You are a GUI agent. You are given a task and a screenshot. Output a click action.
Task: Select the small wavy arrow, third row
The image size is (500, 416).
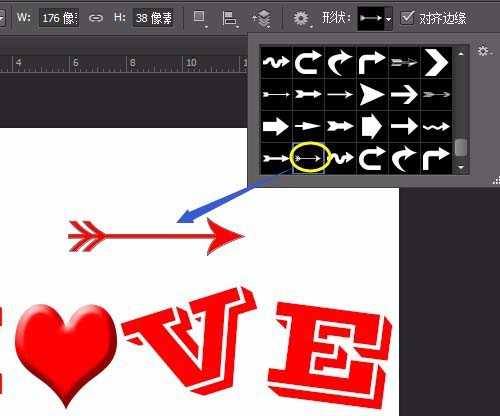tap(436, 127)
